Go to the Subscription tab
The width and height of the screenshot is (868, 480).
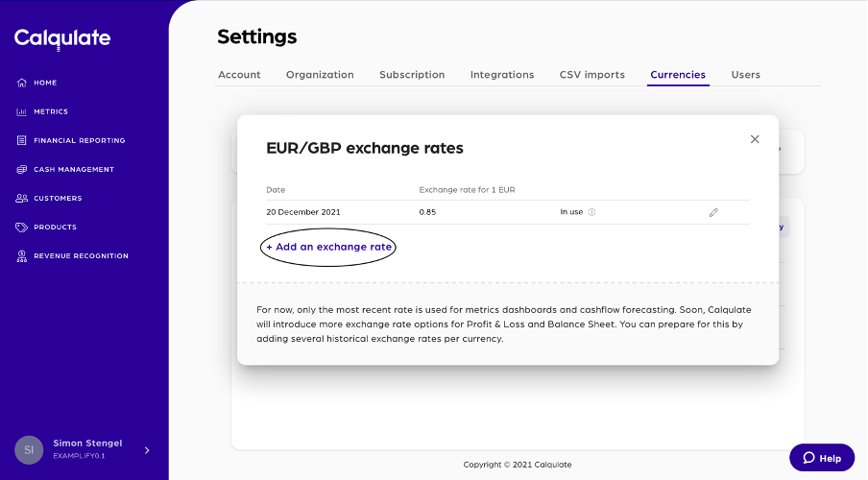click(412, 75)
